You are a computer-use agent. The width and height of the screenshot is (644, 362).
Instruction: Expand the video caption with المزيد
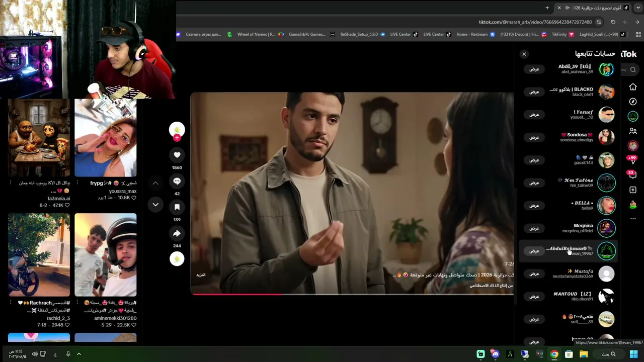[x=201, y=275]
